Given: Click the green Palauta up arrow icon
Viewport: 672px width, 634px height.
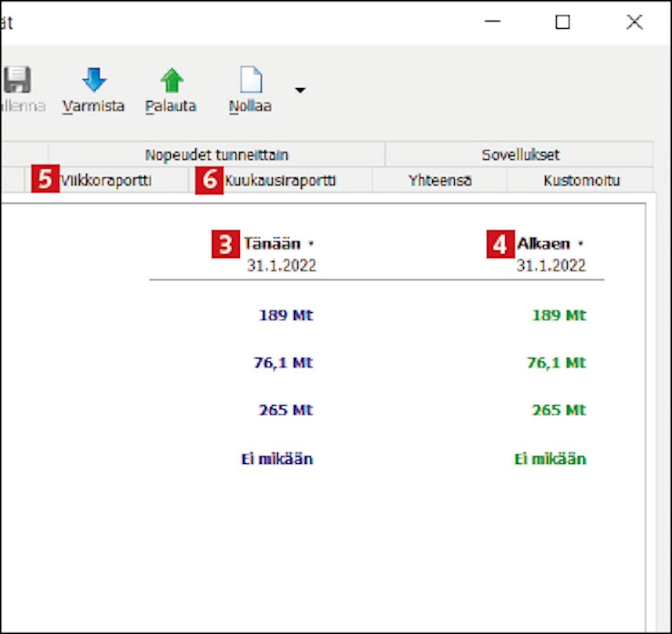Looking at the screenshot, I should pos(172,80).
